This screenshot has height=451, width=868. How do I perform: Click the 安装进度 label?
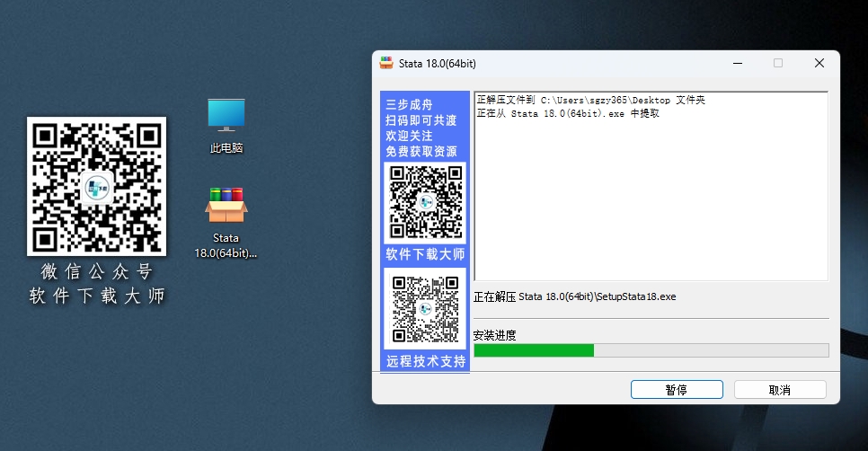(495, 335)
